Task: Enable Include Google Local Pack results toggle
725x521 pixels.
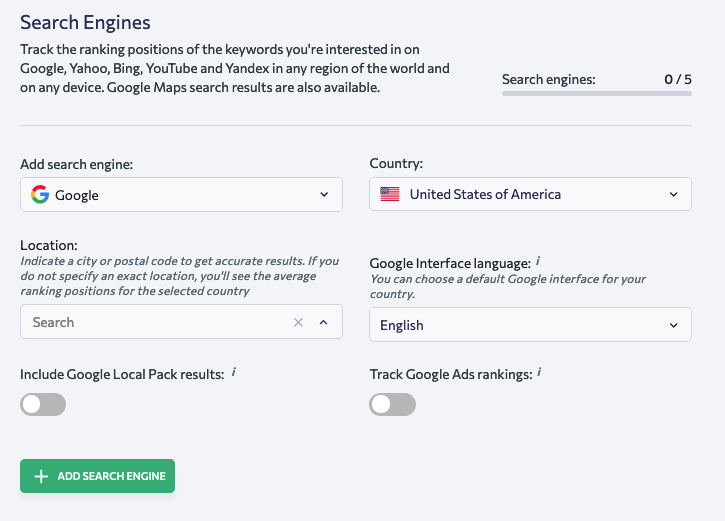Action: click(x=43, y=405)
